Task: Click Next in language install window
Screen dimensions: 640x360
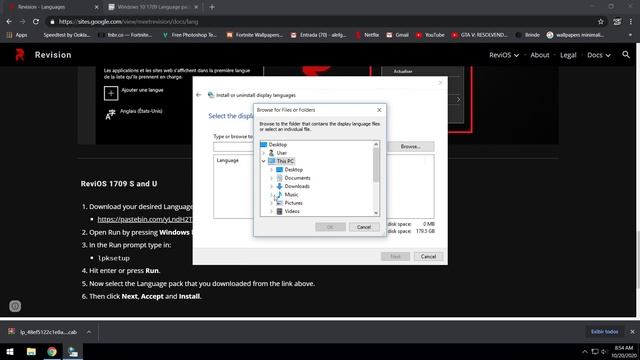Action: point(395,256)
